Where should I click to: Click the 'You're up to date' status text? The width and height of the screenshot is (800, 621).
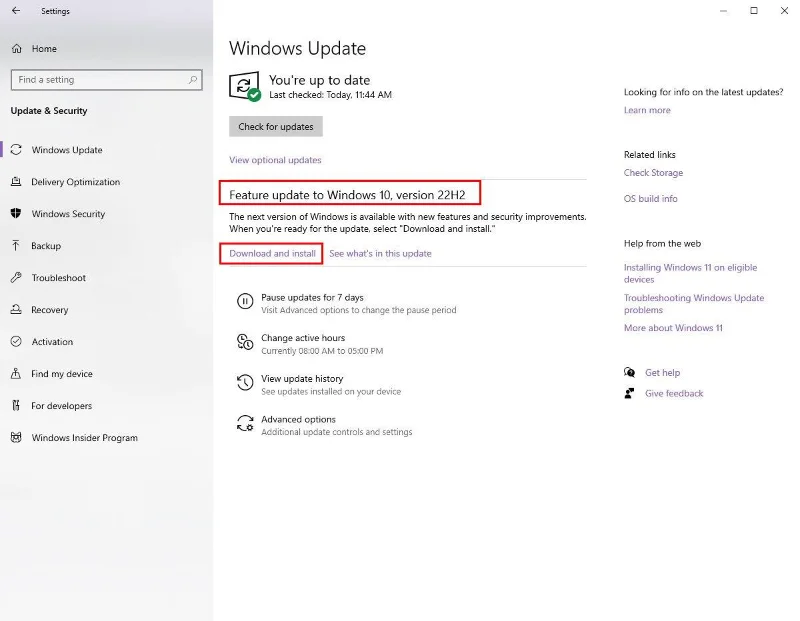pos(319,80)
